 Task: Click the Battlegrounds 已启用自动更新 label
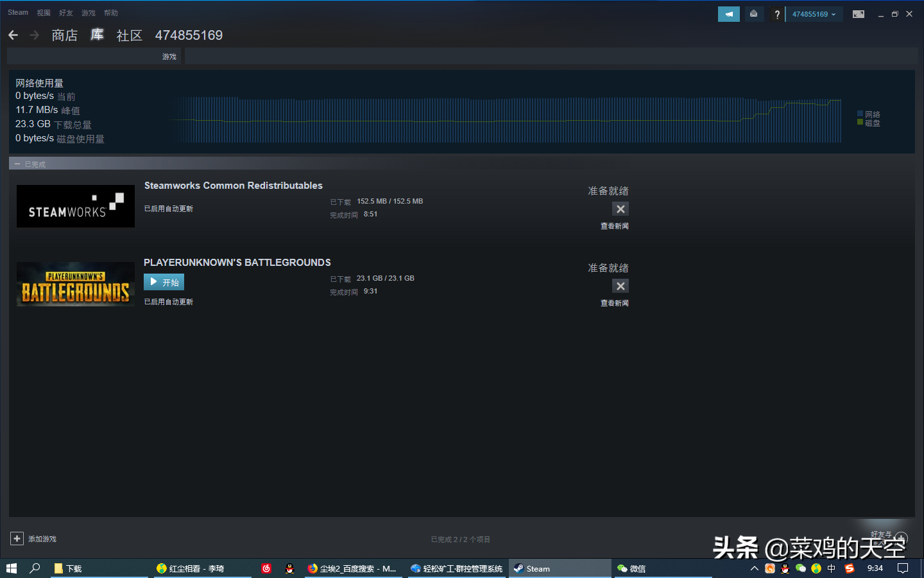coord(169,302)
